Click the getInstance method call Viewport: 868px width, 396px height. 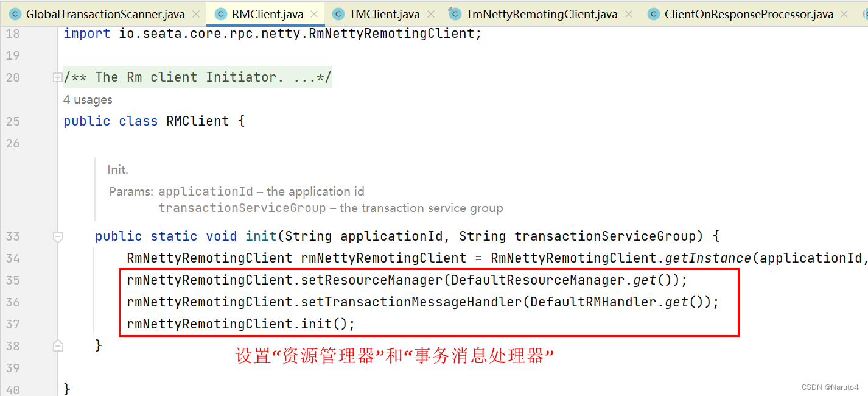(x=709, y=258)
